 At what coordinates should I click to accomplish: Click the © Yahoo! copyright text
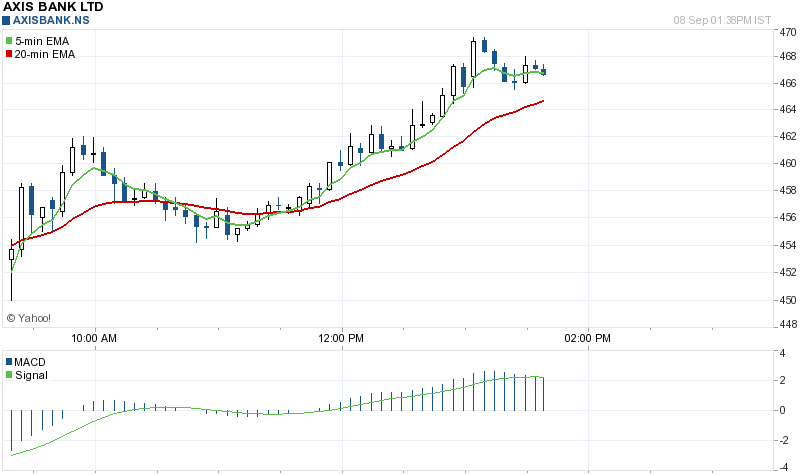click(x=29, y=318)
